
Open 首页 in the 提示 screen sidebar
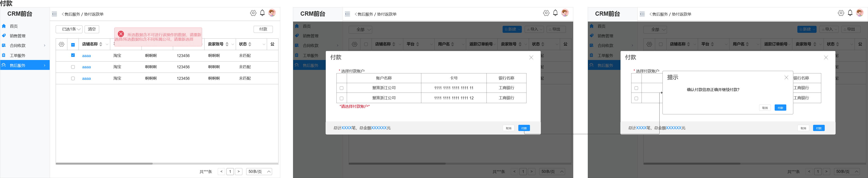(x=601, y=26)
